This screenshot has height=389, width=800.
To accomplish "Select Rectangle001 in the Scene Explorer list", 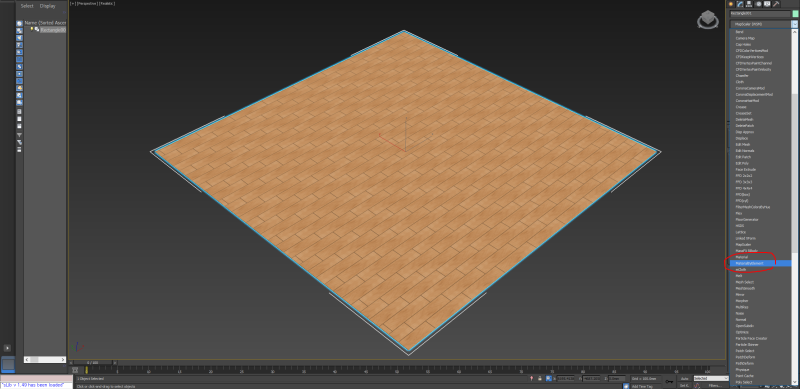I will (x=53, y=30).
